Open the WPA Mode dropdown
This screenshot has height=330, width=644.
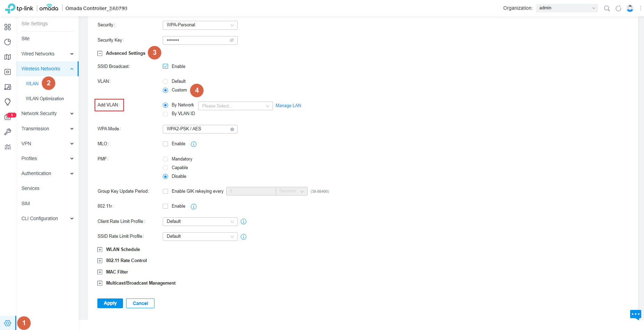pyautogui.click(x=200, y=129)
